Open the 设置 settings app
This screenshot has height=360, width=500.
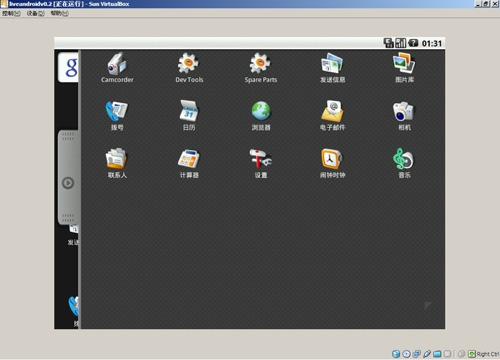(x=261, y=163)
